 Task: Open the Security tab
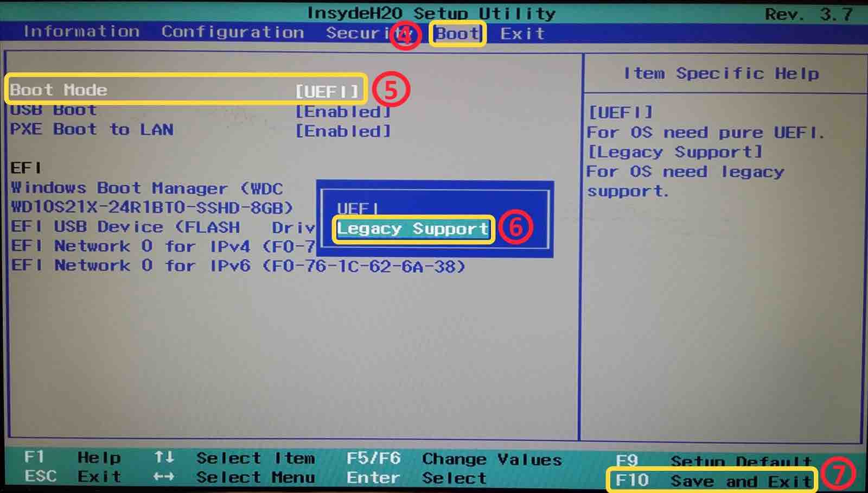tap(369, 33)
